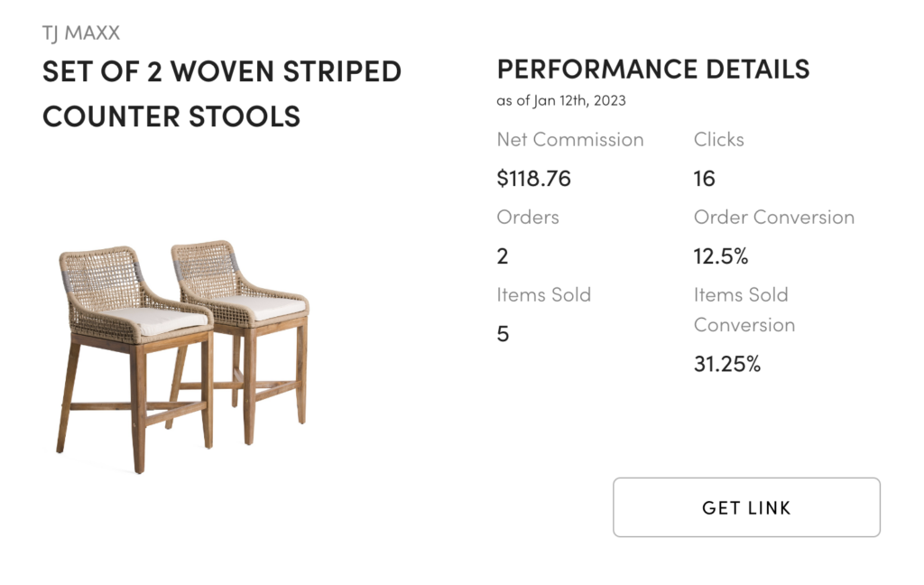The height and width of the screenshot is (585, 924).
Task: Click the Performance Details heading
Action: coord(653,69)
